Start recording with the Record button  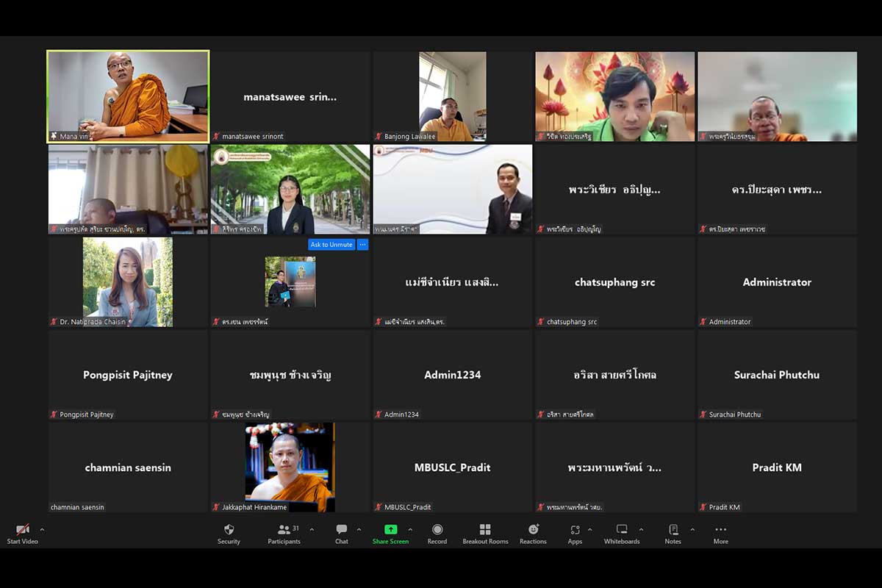click(437, 534)
